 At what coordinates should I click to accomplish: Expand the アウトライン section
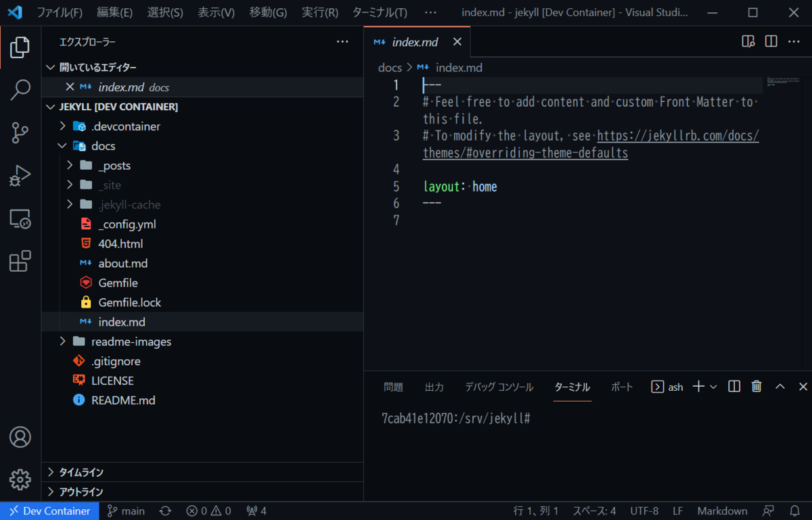click(x=202, y=492)
